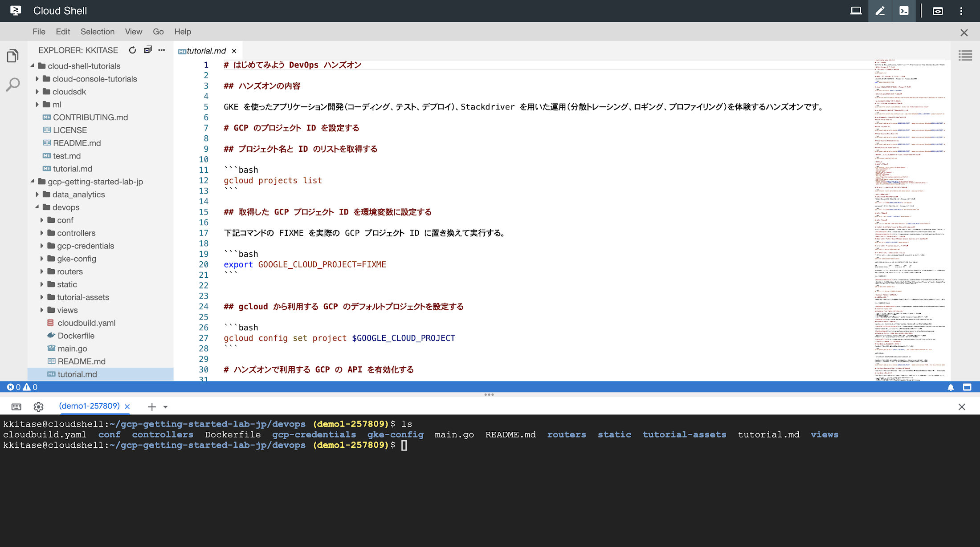This screenshot has width=980, height=547.
Task: Add a new terminal tab with plus
Action: tap(152, 407)
